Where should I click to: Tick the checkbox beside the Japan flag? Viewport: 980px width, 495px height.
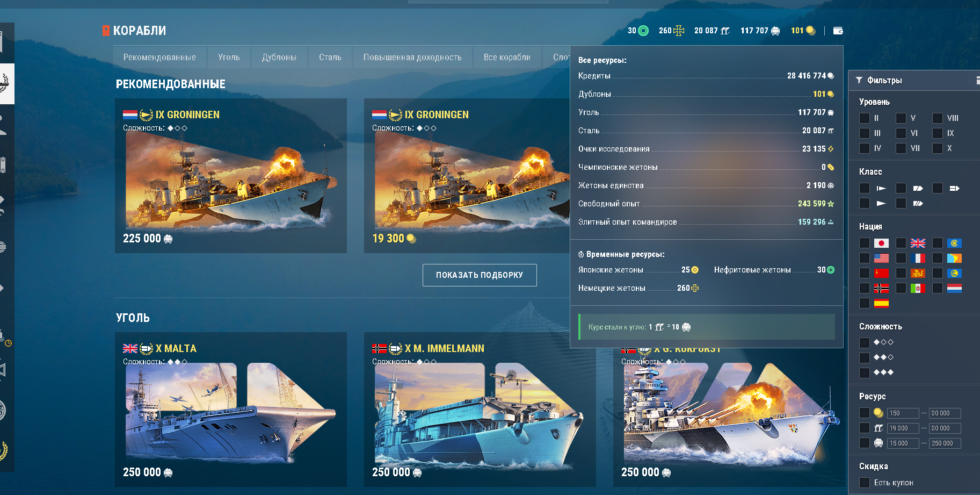(865, 243)
